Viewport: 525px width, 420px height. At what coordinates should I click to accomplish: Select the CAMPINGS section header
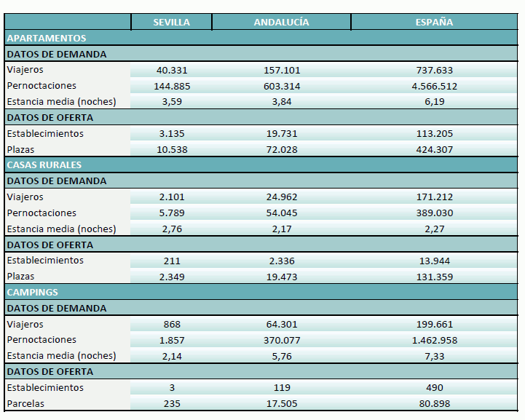tap(32, 292)
